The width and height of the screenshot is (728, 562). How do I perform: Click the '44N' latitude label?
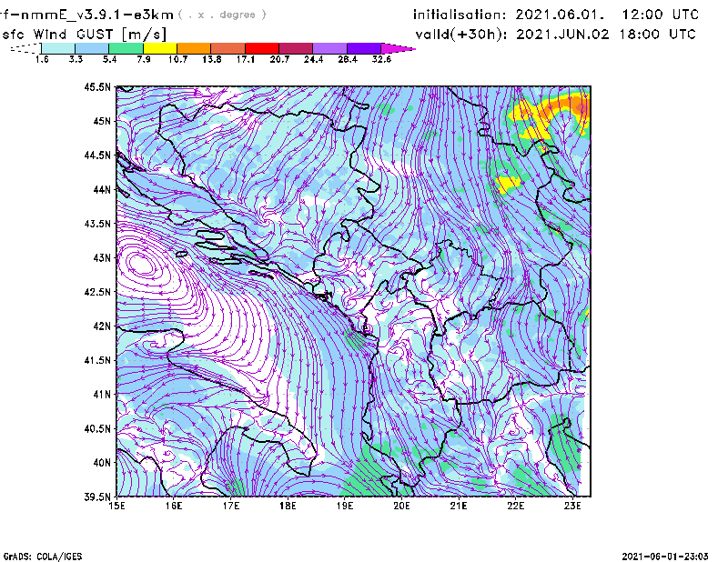pos(102,189)
